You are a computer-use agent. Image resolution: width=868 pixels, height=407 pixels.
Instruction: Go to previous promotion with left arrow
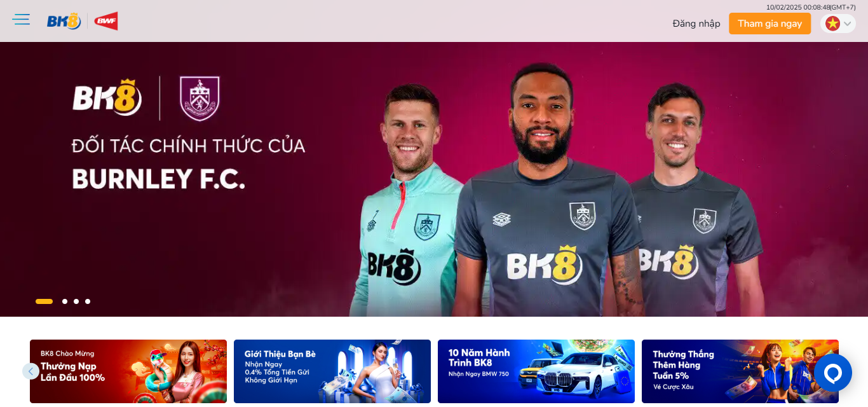pyautogui.click(x=31, y=371)
